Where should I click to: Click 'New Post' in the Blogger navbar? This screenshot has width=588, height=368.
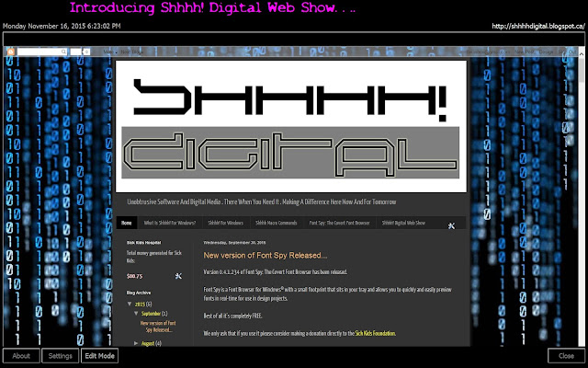click(x=524, y=52)
